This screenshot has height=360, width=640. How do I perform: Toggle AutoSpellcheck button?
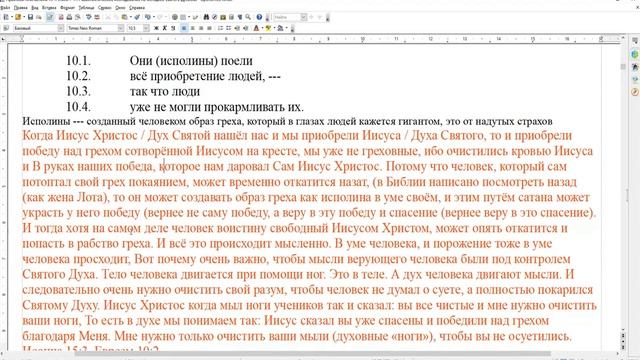coord(97,17)
